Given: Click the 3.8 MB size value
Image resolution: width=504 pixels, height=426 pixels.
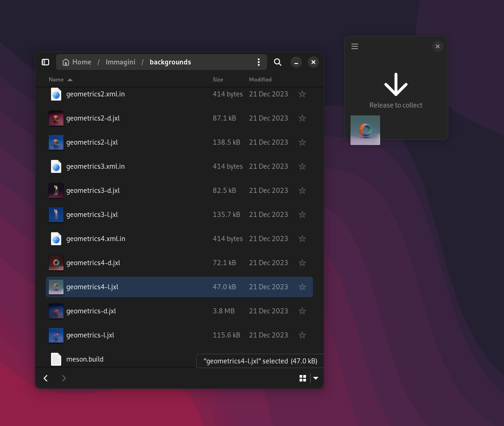Looking at the screenshot, I should coord(223,311).
